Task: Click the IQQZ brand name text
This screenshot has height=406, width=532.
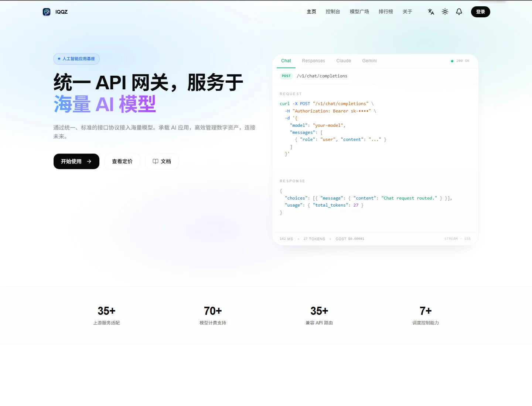Action: (x=62, y=12)
